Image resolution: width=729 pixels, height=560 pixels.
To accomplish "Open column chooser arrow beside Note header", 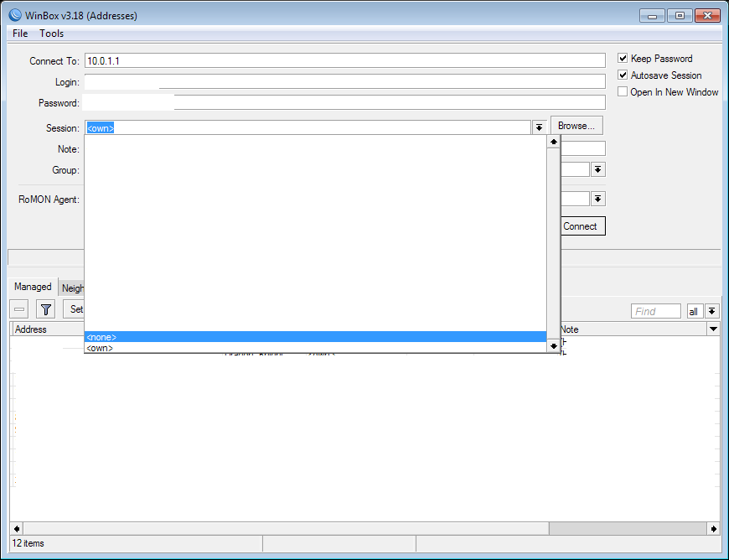I will point(713,329).
